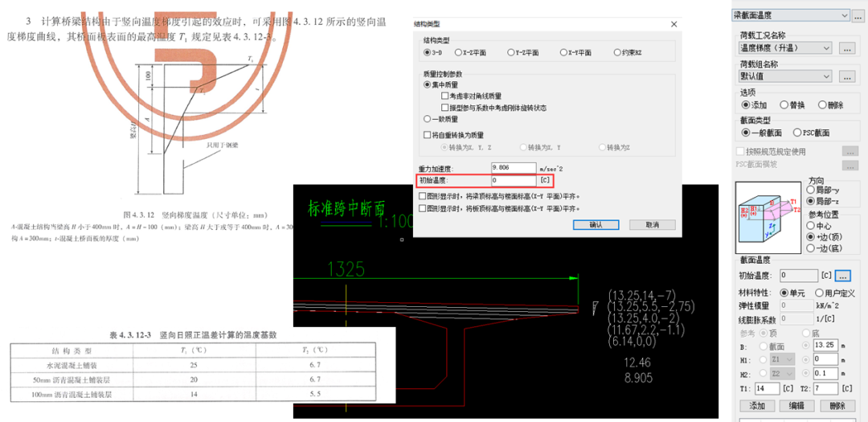Click the 12.46 value in the CAD drawing
This screenshot has width=868, height=422.
click(637, 363)
